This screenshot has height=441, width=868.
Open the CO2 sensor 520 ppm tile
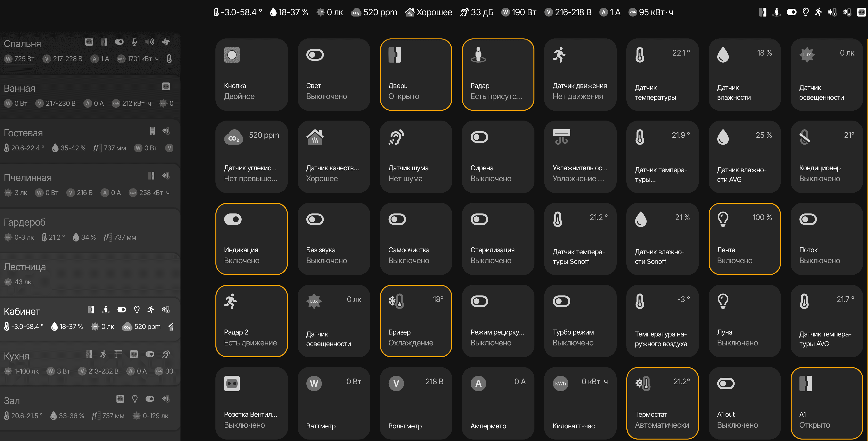(x=251, y=157)
